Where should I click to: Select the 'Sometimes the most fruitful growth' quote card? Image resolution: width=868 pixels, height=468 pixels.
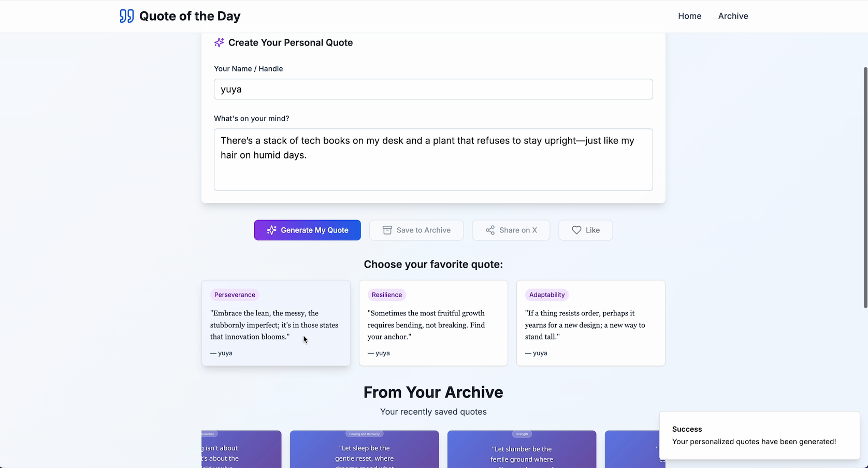[x=433, y=323]
